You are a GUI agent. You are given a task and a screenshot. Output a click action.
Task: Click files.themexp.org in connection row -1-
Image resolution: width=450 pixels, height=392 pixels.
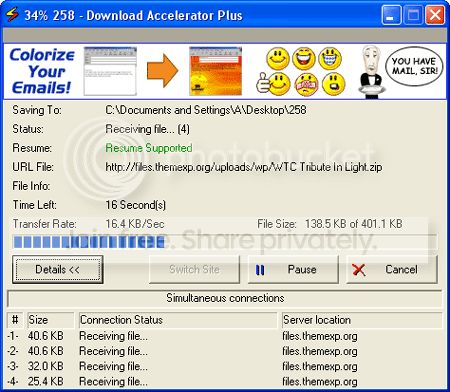pyautogui.click(x=320, y=336)
